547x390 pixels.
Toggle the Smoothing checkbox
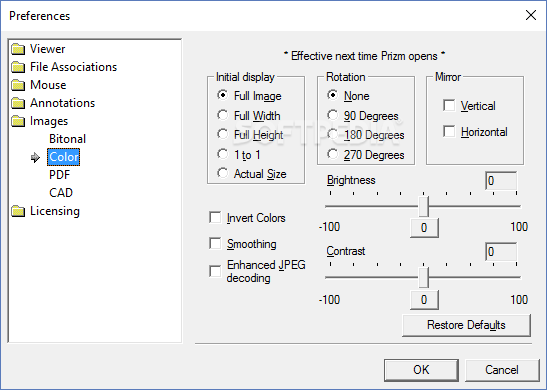click(215, 243)
